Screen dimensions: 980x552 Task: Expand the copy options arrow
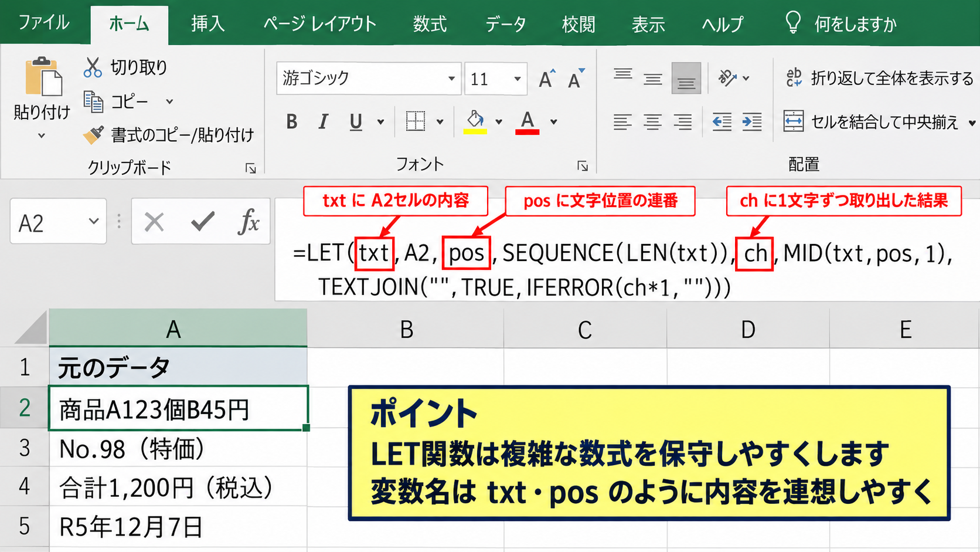[x=169, y=101]
